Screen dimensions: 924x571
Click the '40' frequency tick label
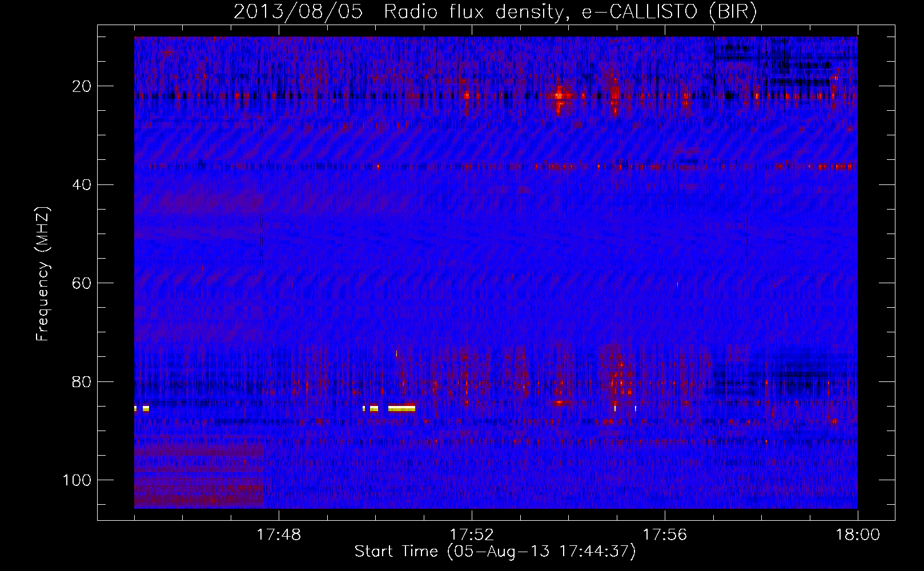pyautogui.click(x=81, y=184)
